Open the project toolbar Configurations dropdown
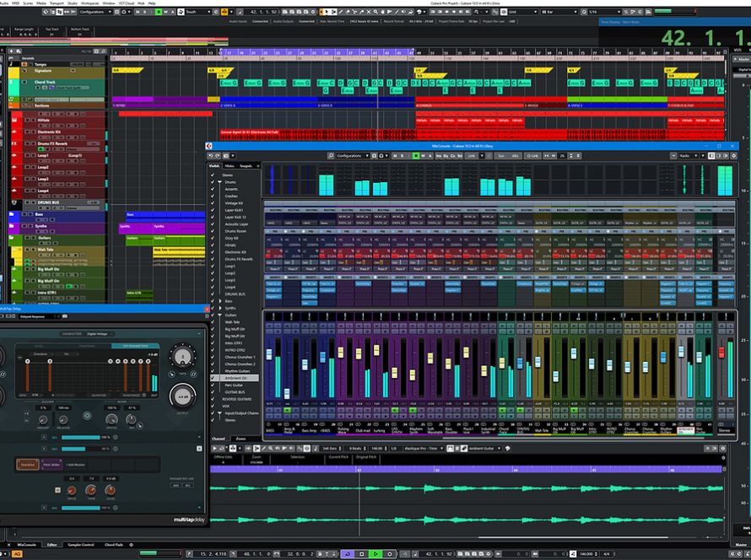 pyautogui.click(x=95, y=12)
